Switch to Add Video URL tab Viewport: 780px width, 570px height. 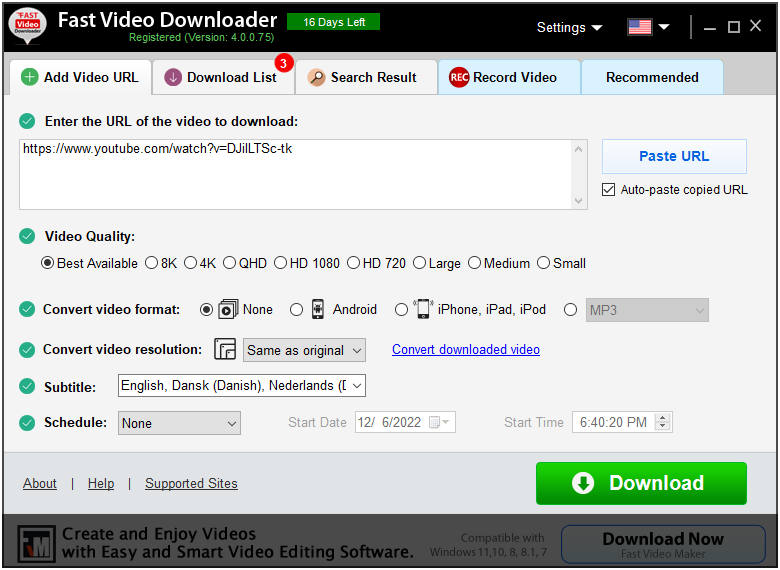(x=80, y=77)
